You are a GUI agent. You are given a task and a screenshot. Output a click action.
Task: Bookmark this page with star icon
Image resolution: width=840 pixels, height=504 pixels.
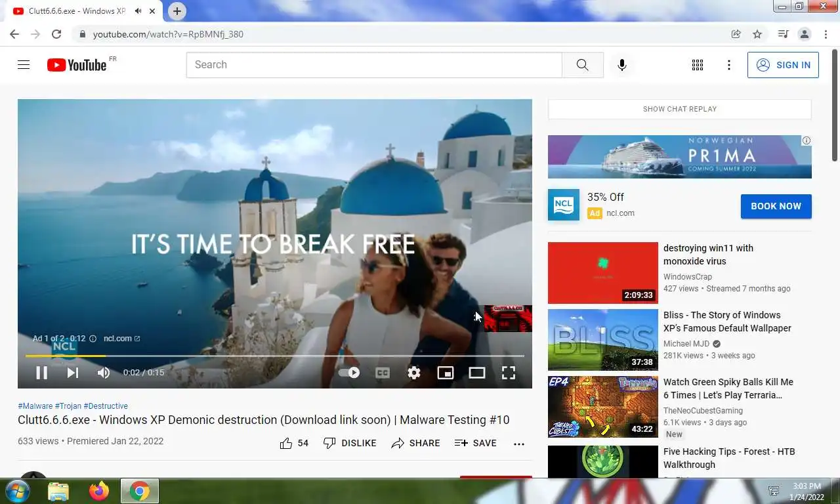pyautogui.click(x=757, y=34)
